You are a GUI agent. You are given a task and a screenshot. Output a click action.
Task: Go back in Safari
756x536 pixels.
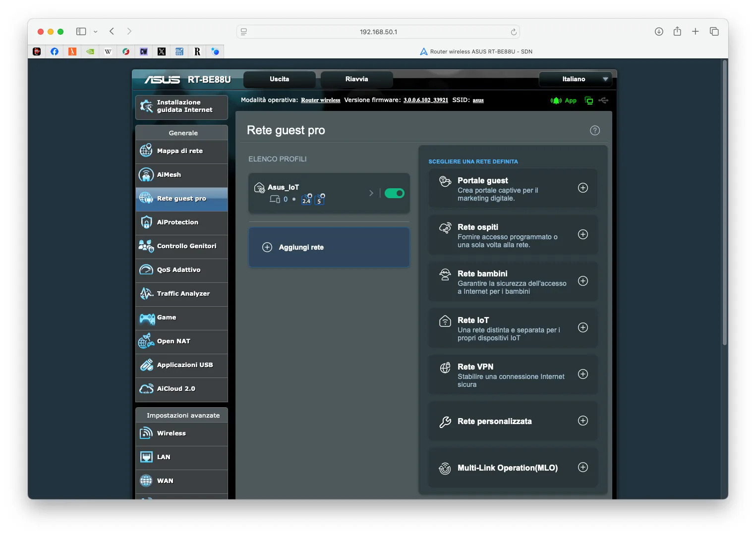(x=112, y=32)
